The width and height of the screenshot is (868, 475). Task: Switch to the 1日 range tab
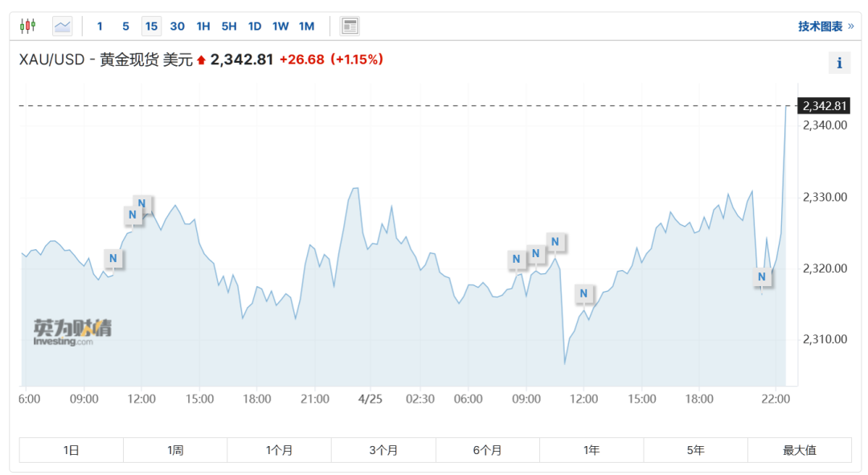pos(72,450)
